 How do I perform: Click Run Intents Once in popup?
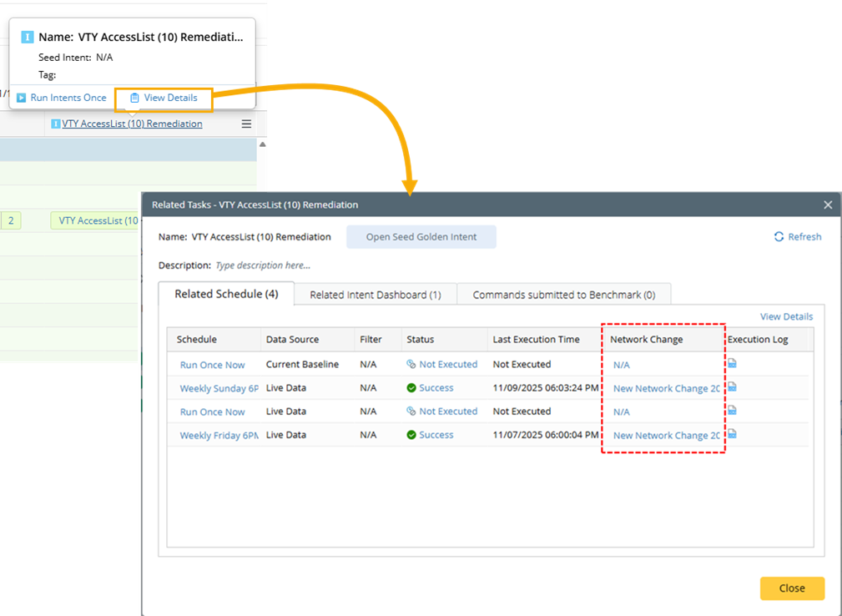pos(61,98)
